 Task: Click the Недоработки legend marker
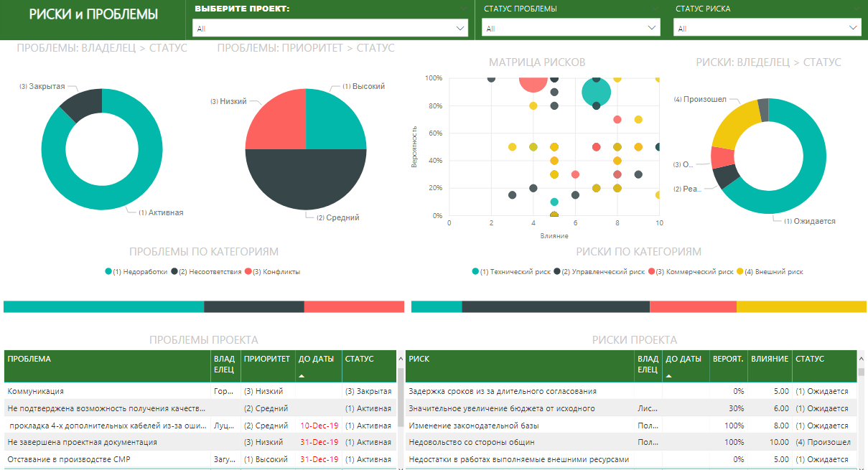click(x=108, y=272)
